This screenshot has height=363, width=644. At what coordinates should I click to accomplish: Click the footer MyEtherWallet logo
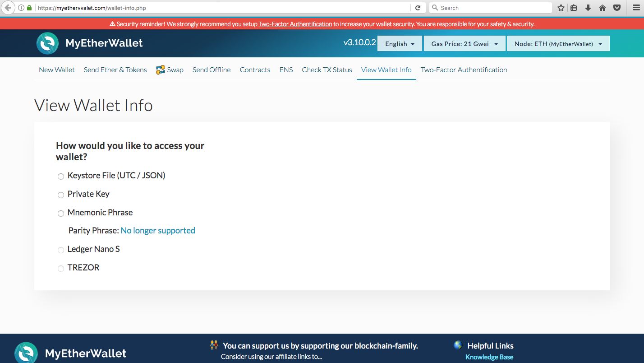pyautogui.click(x=26, y=353)
